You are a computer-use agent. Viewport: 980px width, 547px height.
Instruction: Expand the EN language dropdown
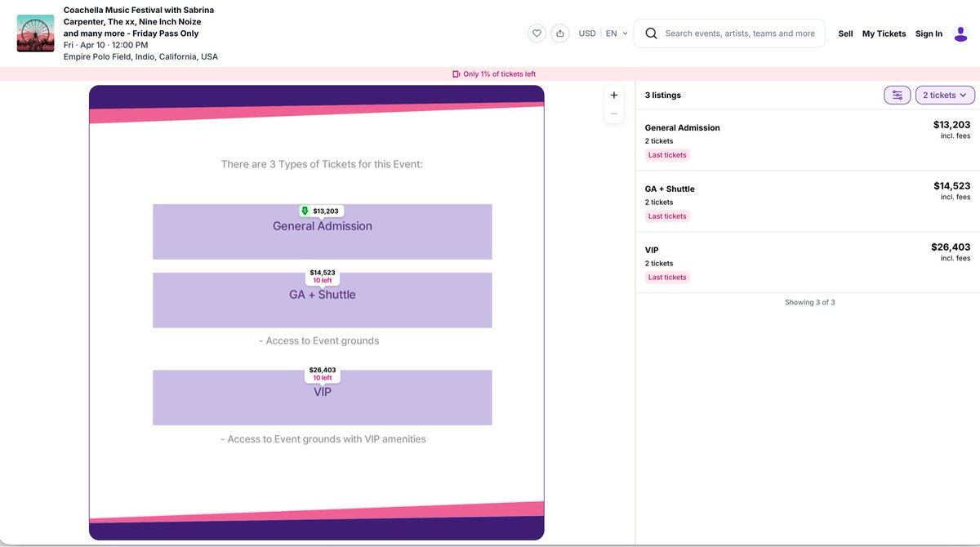pos(617,33)
